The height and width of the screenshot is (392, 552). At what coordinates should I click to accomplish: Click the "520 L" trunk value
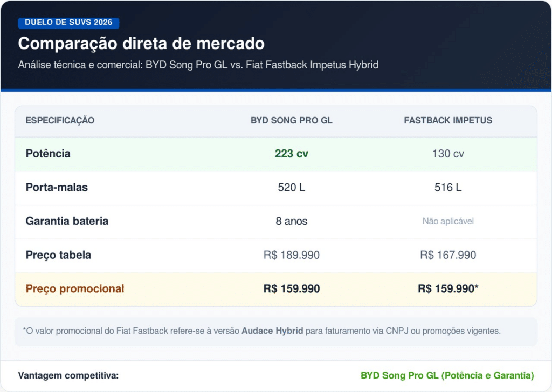click(291, 188)
